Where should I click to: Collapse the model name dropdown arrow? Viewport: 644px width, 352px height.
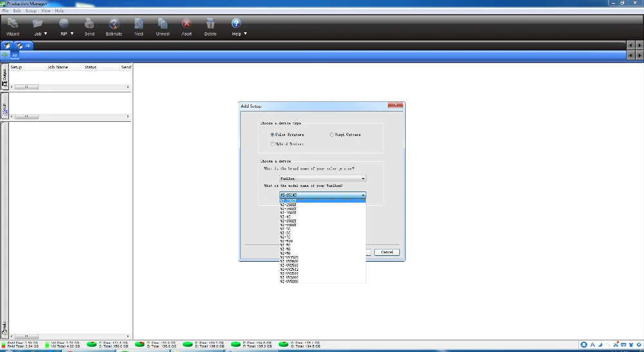(363, 195)
